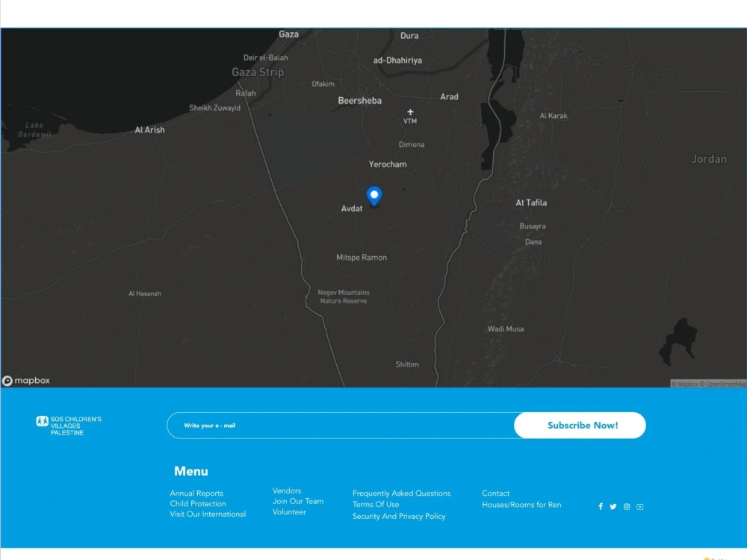Click the Subscribe Now! button
This screenshot has width=747, height=560.
coord(580,426)
